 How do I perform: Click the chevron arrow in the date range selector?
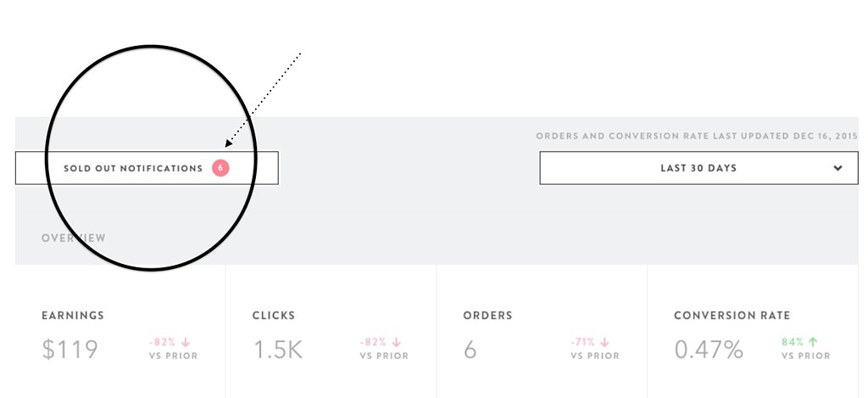click(x=837, y=169)
